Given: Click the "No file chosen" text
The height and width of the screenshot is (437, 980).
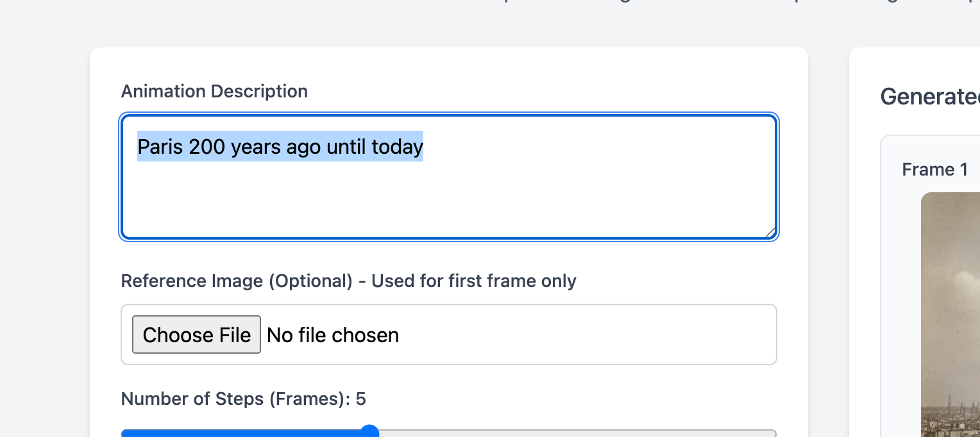Looking at the screenshot, I should pos(333,335).
